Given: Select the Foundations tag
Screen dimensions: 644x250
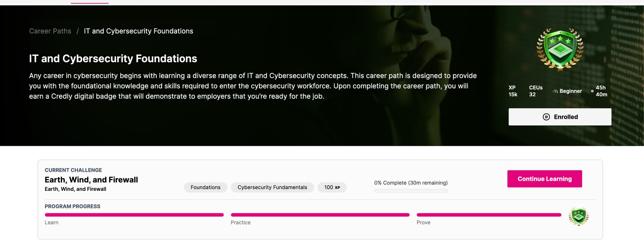Looking at the screenshot, I should [x=205, y=187].
